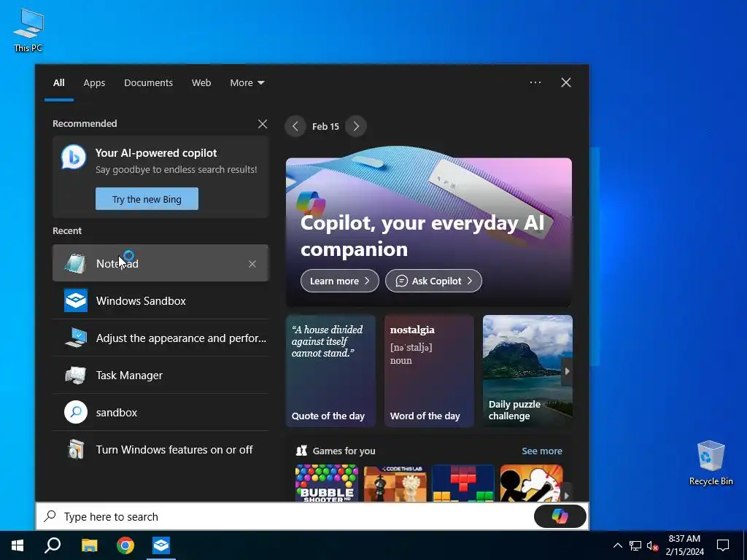Viewport: 747px width, 560px height.
Task: Launch Google Chrome from the taskbar
Action: coord(125,545)
